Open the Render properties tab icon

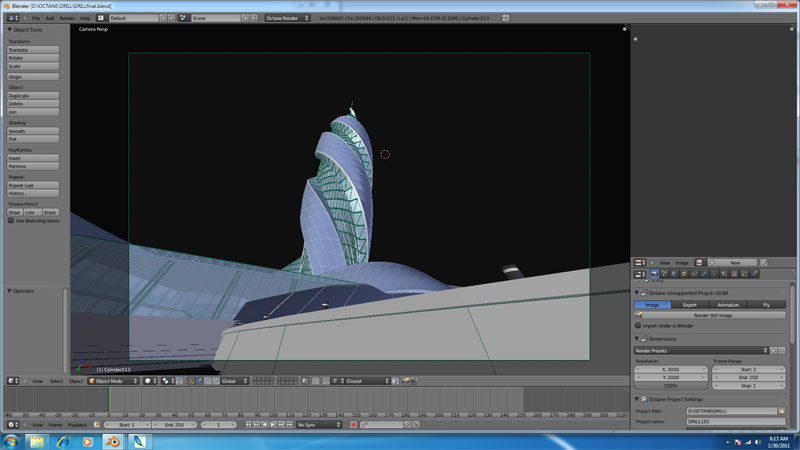pos(654,274)
